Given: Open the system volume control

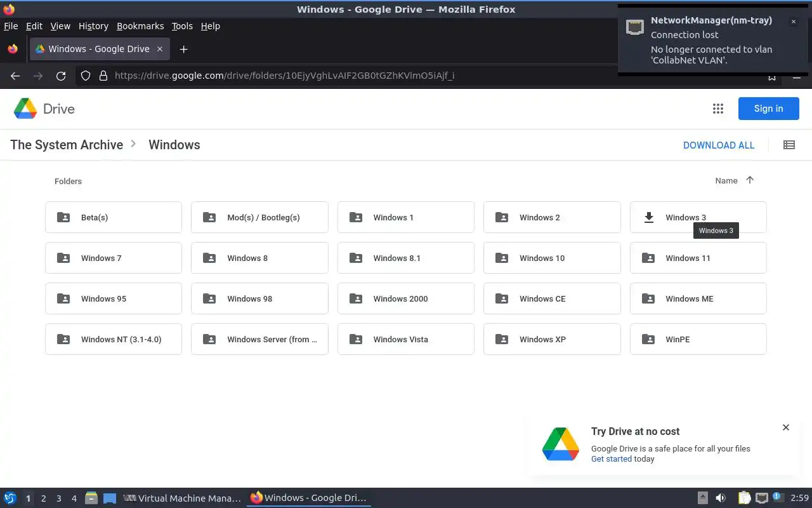Looking at the screenshot, I should click(x=721, y=498).
